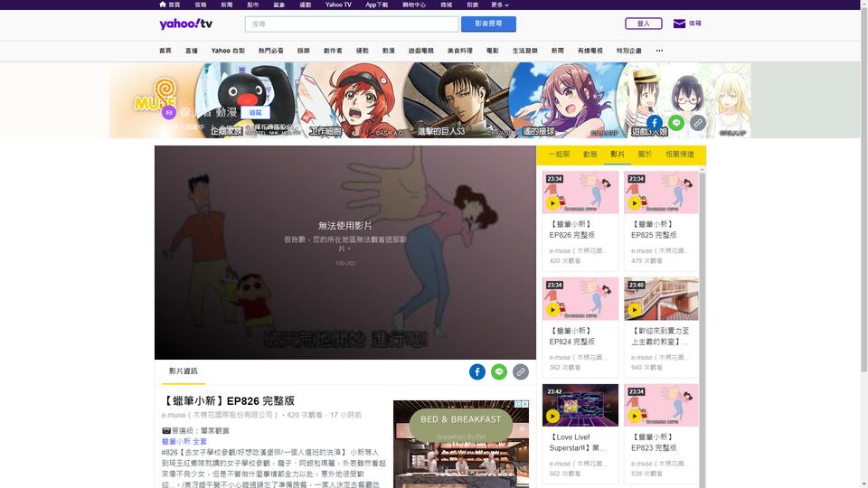Click the 登入 login button
Screen dimensions: 868x488
643,23
